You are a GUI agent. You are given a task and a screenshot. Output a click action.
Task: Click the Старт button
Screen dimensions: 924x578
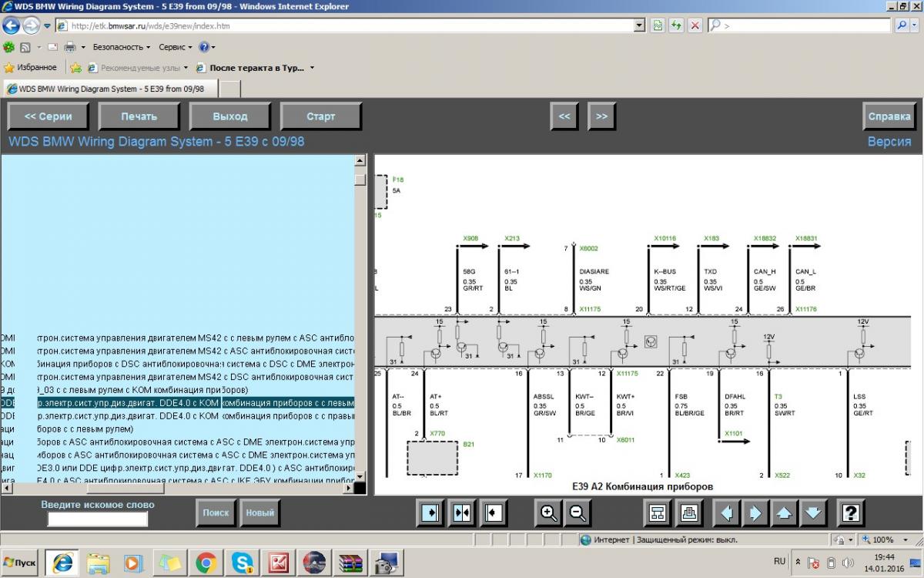point(321,116)
